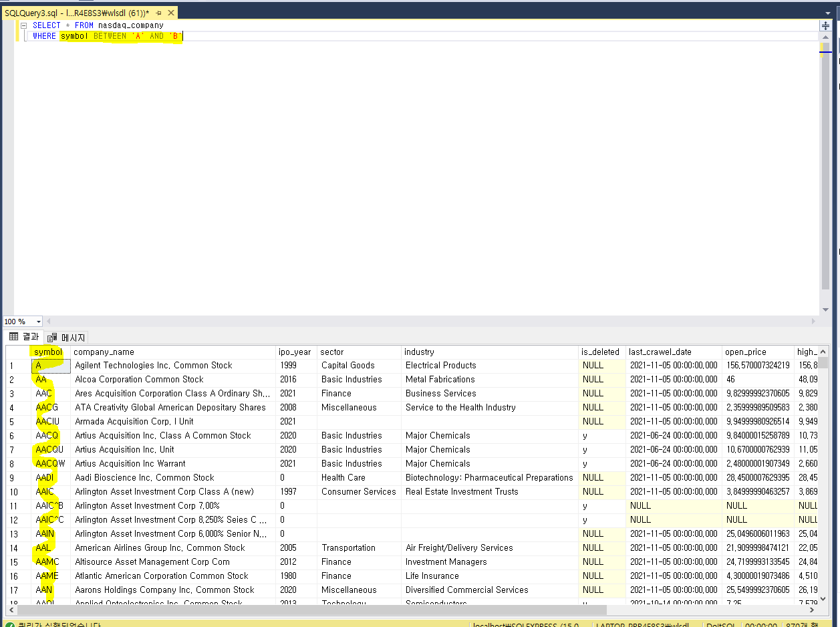Switch to the 메시지 messages tab
Image resolution: width=840 pixels, height=627 pixels.
pyautogui.click(x=66, y=338)
